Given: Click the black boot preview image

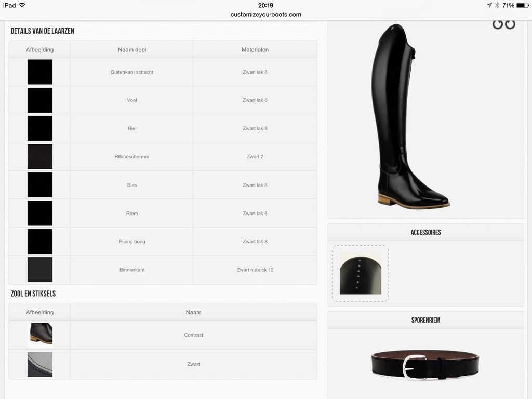Looking at the screenshot, I should 410,116.
